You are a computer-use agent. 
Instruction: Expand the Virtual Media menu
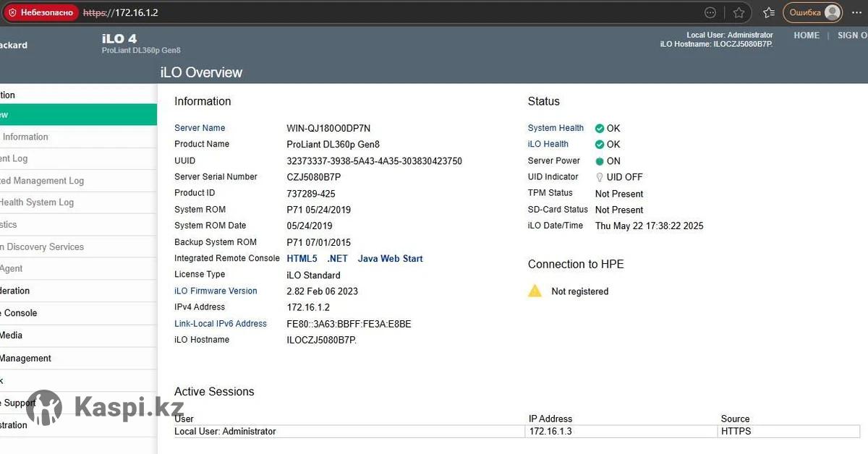(x=78, y=335)
